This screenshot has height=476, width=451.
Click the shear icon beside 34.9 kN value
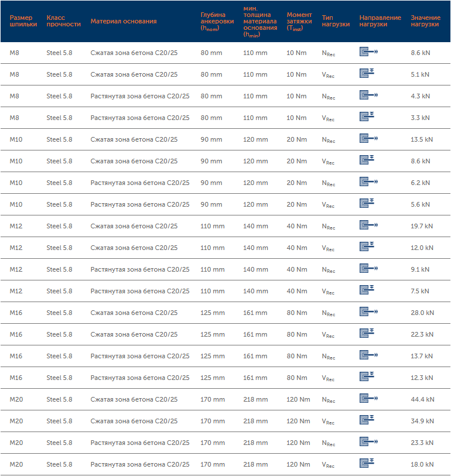click(x=367, y=421)
